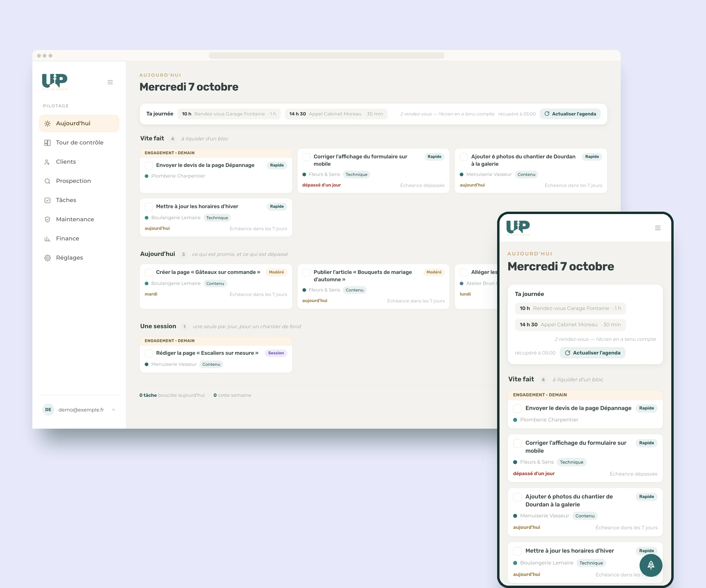Click desktop 'Actualiser l'agenda' button

pos(570,114)
